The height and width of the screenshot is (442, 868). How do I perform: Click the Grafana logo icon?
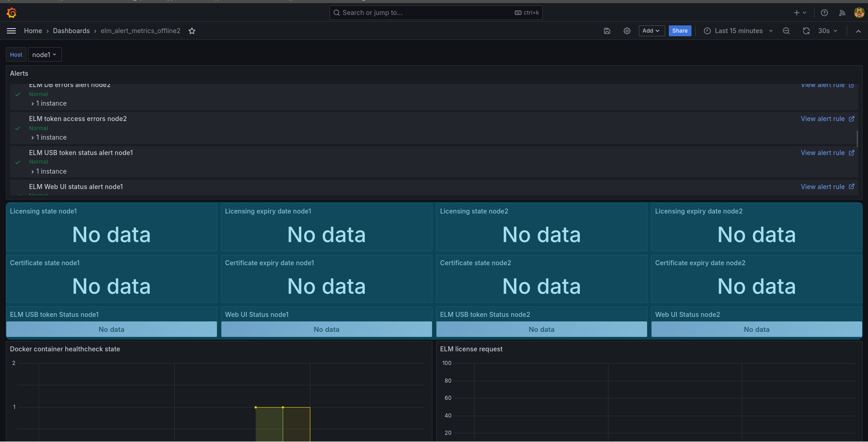(12, 13)
